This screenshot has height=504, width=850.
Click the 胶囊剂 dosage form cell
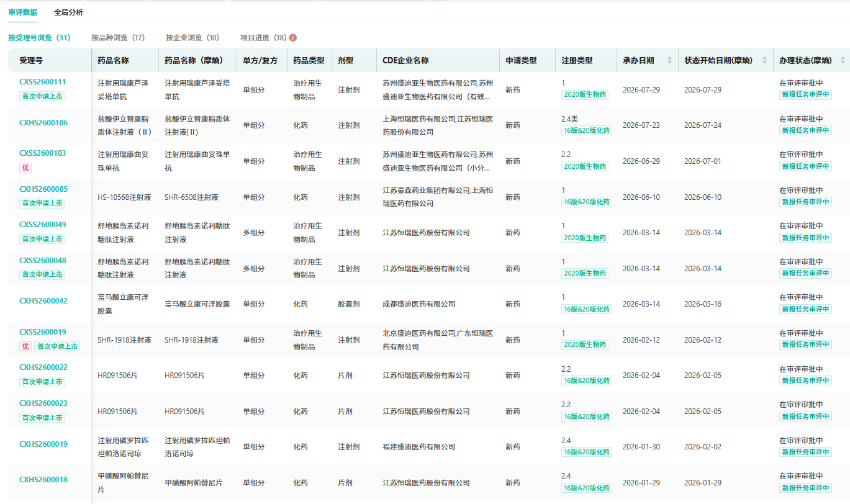(349, 304)
